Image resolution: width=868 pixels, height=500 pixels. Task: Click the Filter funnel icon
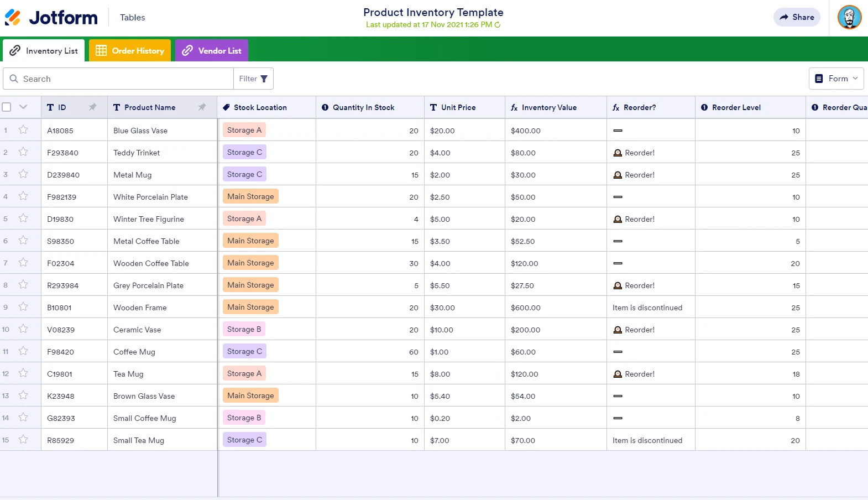click(264, 79)
